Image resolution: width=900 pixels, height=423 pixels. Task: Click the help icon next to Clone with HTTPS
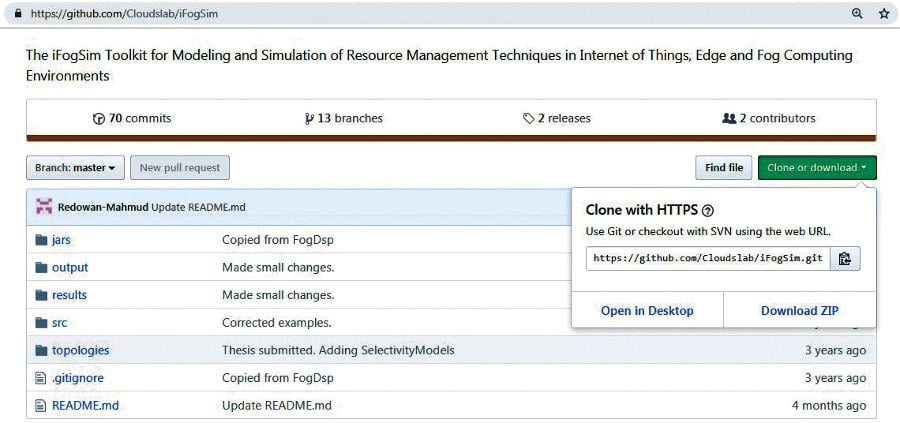(x=708, y=211)
